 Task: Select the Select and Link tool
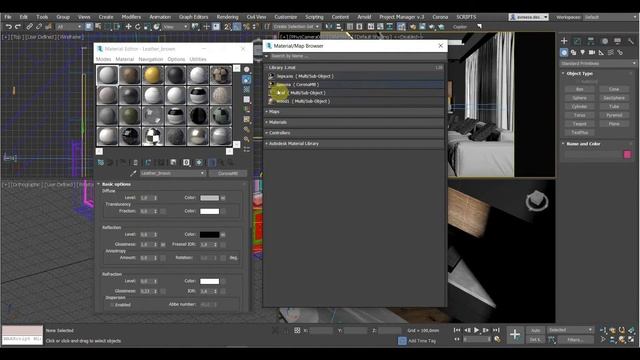(x=29, y=27)
